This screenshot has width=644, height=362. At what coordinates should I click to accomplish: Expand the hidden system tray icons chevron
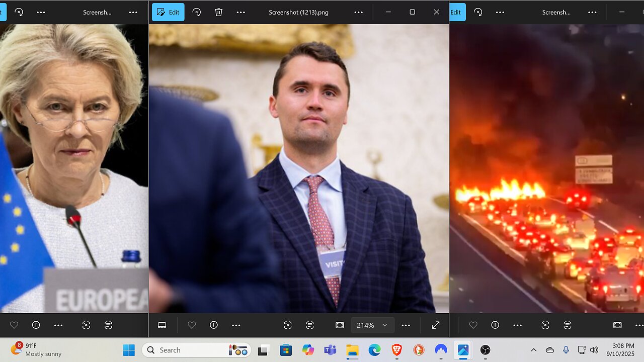tap(534, 350)
